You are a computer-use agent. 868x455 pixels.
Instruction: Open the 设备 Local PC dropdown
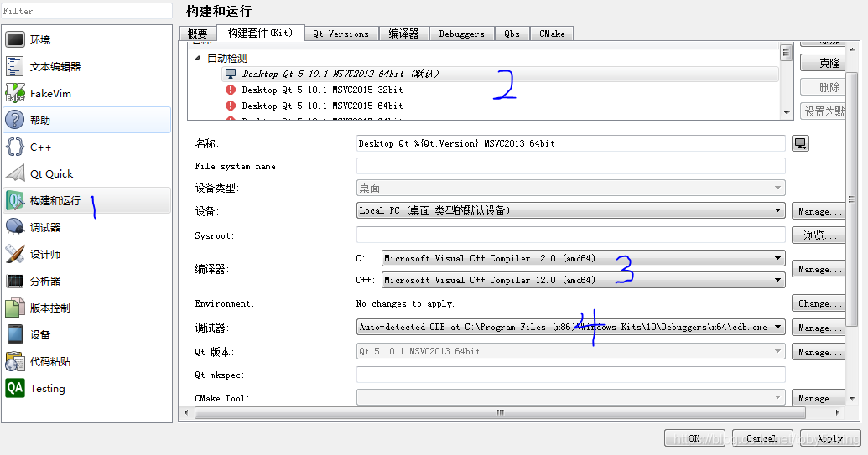click(x=571, y=210)
